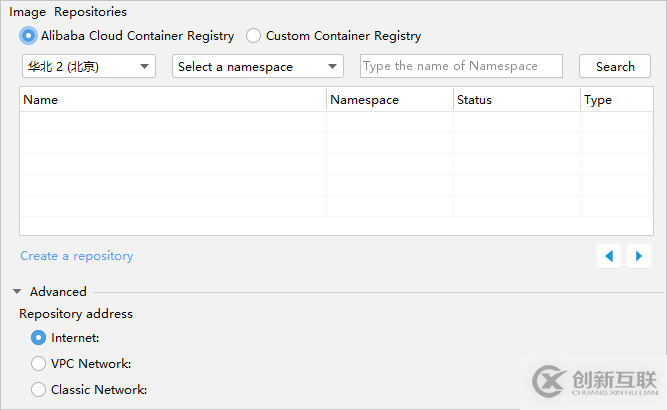Go to next page with right arrow

pyautogui.click(x=639, y=256)
